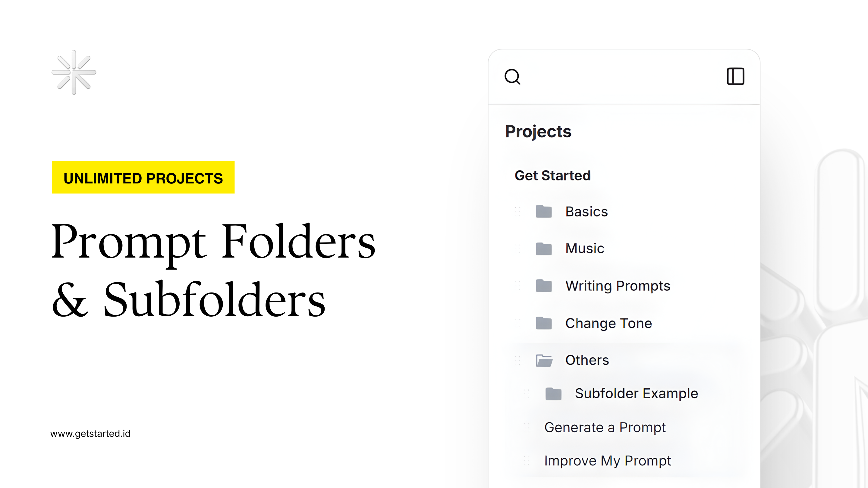The image size is (868, 488).
Task: Select the Others folder entry
Action: pyautogui.click(x=587, y=360)
